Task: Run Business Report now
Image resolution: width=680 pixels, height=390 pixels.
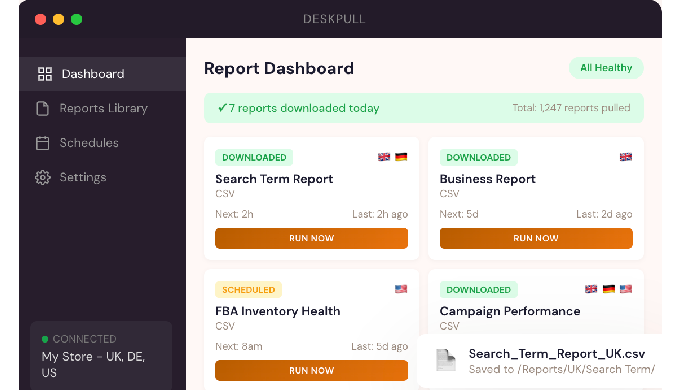Action: coord(536,238)
